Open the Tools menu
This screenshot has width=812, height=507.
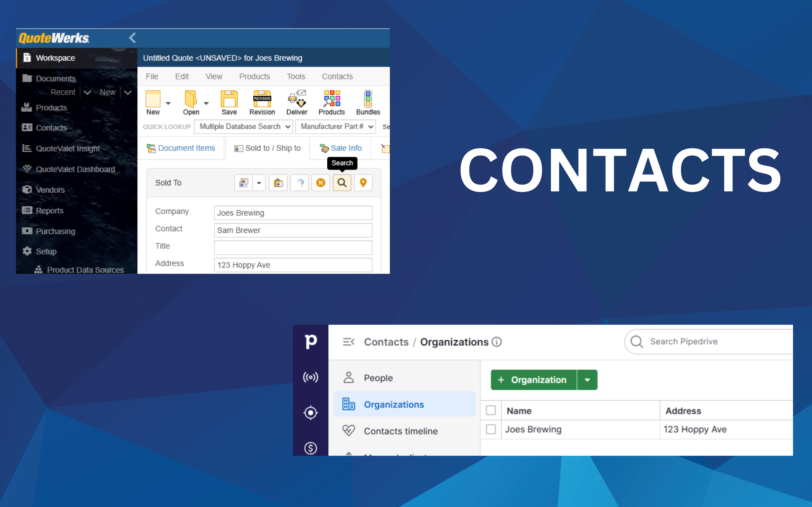click(x=296, y=76)
